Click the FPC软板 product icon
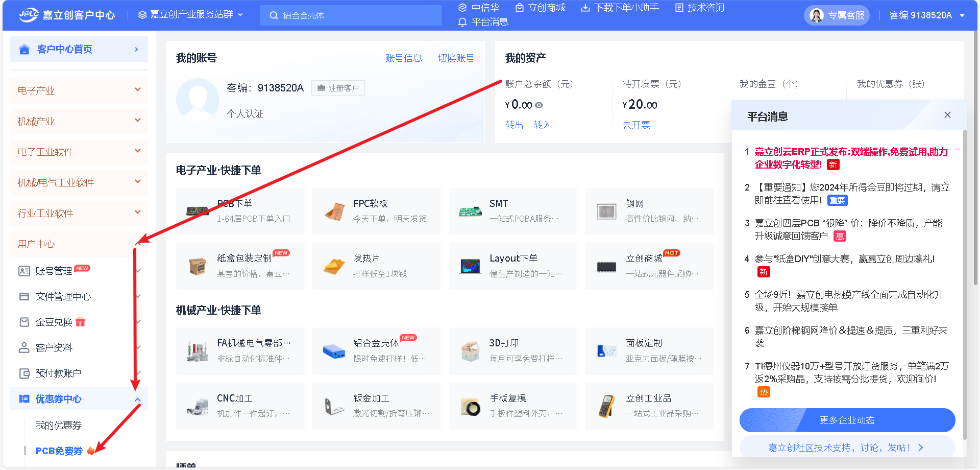This screenshot has width=980, height=470. pyautogui.click(x=334, y=211)
